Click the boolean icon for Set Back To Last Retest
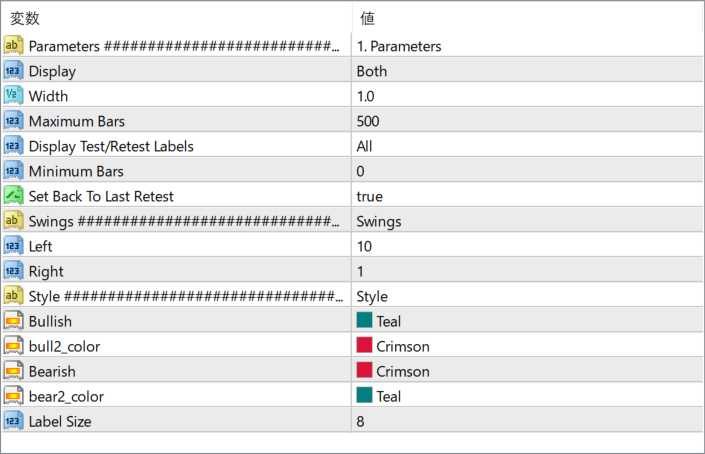 tap(13, 196)
